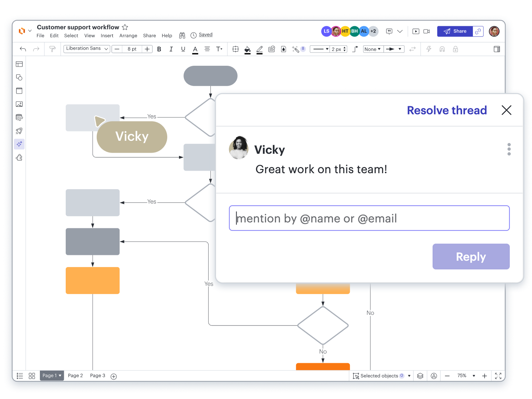
Task: Click Resolve thread link
Action: [447, 110]
